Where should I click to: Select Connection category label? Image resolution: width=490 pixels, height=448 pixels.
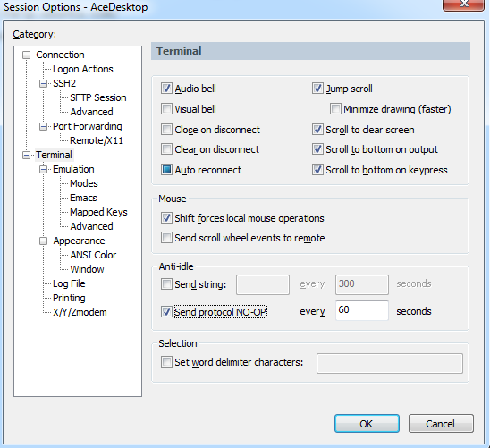tap(60, 55)
